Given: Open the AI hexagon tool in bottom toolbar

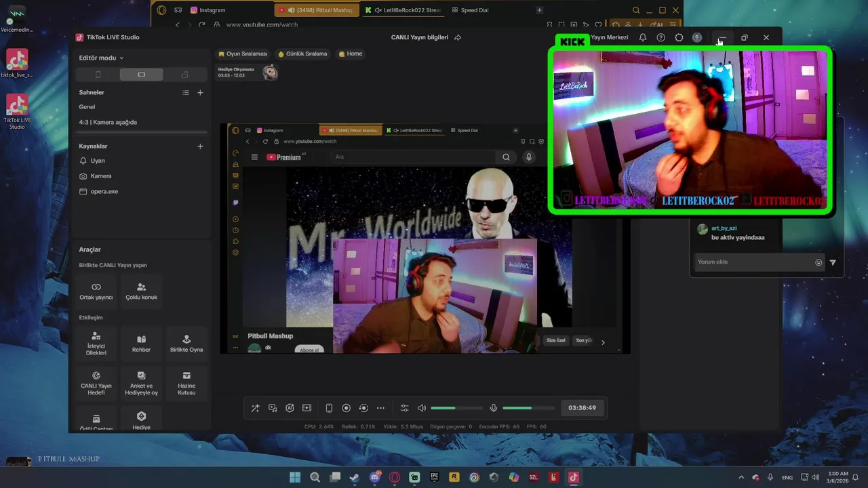Looking at the screenshot, I should pos(290,408).
